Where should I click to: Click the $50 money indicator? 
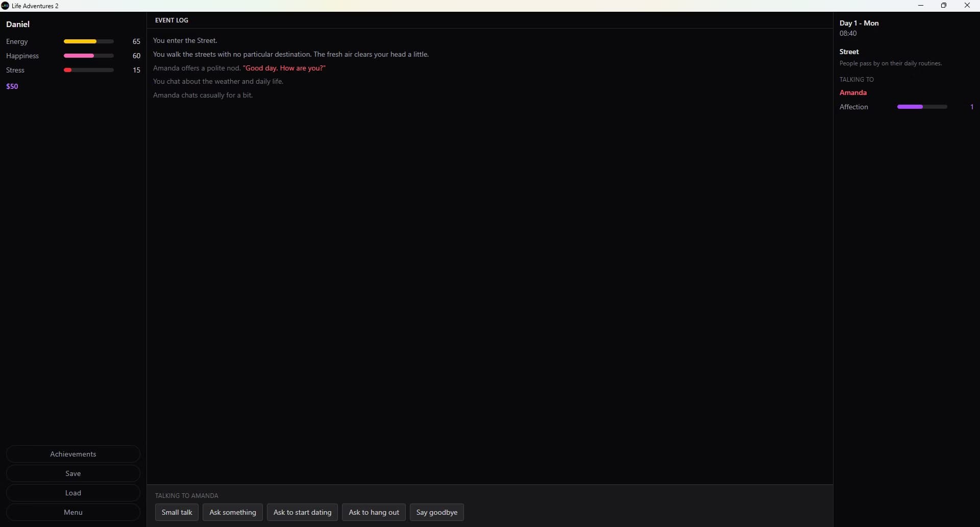pyautogui.click(x=12, y=86)
